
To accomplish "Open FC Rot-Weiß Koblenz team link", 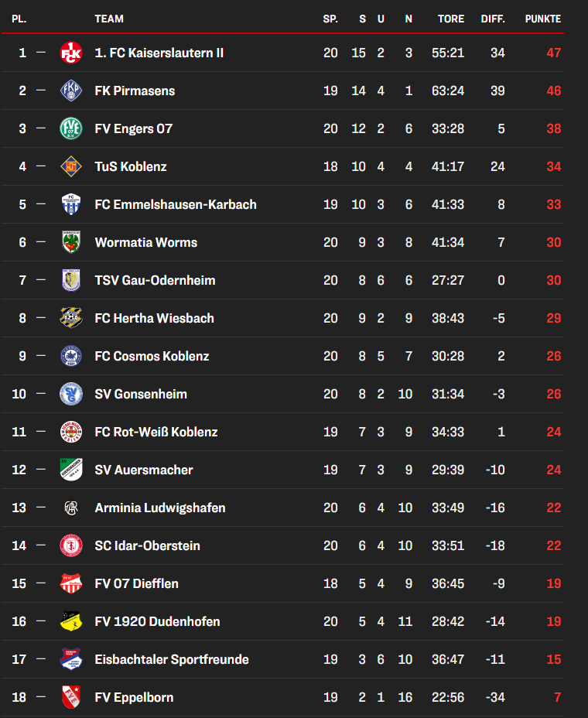I will (x=156, y=432).
